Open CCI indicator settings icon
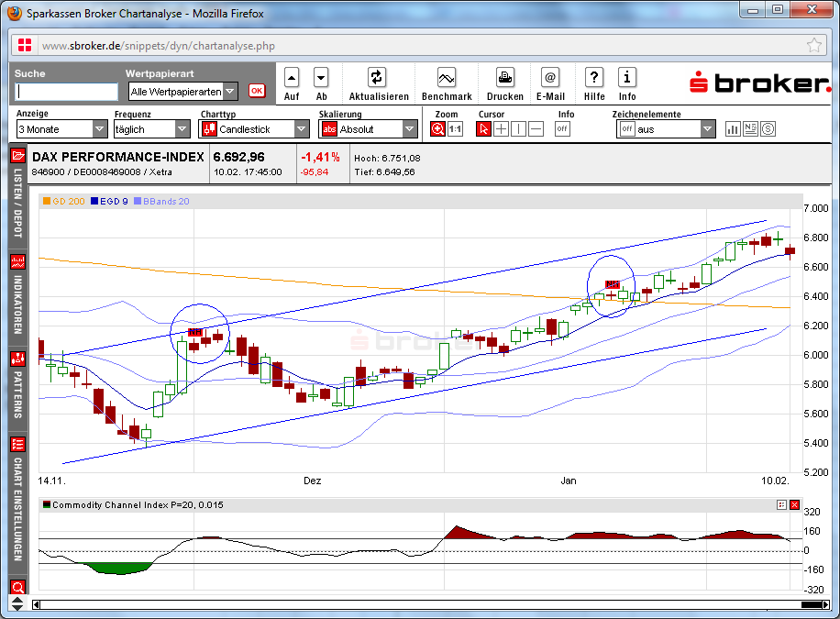The height and width of the screenshot is (619, 840). tap(781, 505)
